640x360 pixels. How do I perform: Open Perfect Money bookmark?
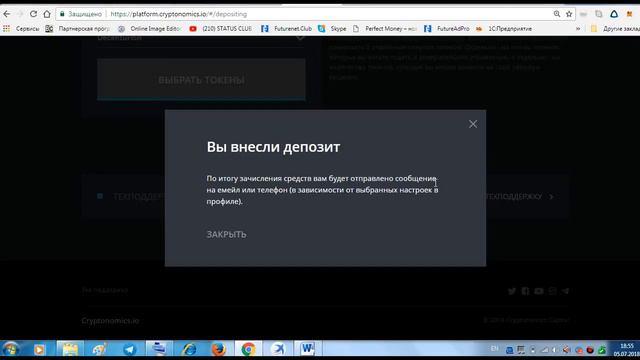point(385,29)
